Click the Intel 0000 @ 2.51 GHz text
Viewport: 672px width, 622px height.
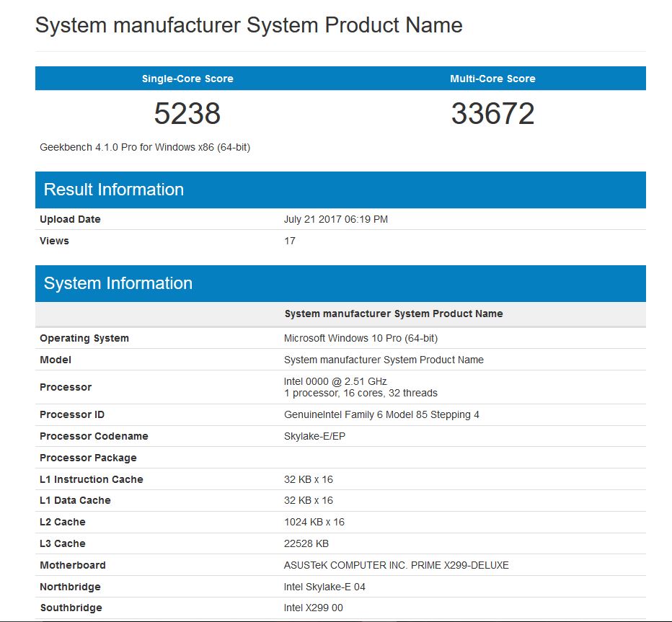click(x=336, y=381)
